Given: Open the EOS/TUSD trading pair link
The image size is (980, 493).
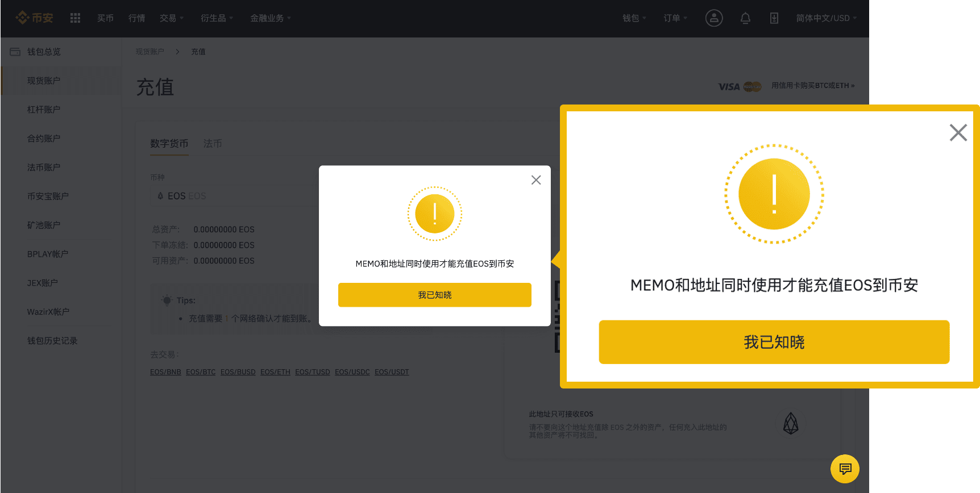Looking at the screenshot, I should [x=313, y=372].
